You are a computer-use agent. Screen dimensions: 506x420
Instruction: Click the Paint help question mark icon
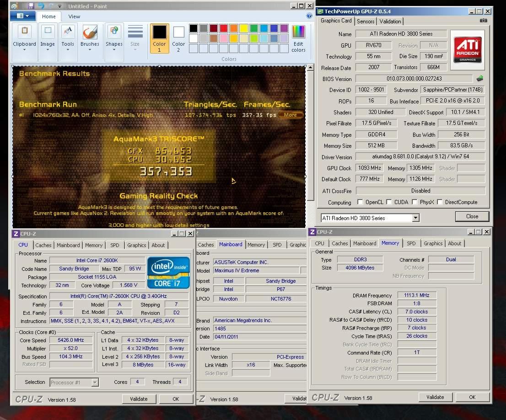pos(309,16)
